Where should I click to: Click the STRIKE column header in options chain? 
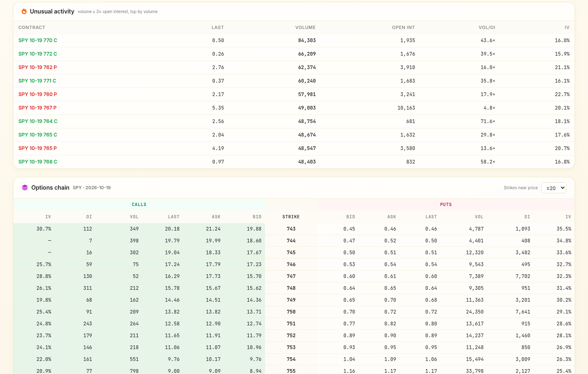pyautogui.click(x=291, y=217)
